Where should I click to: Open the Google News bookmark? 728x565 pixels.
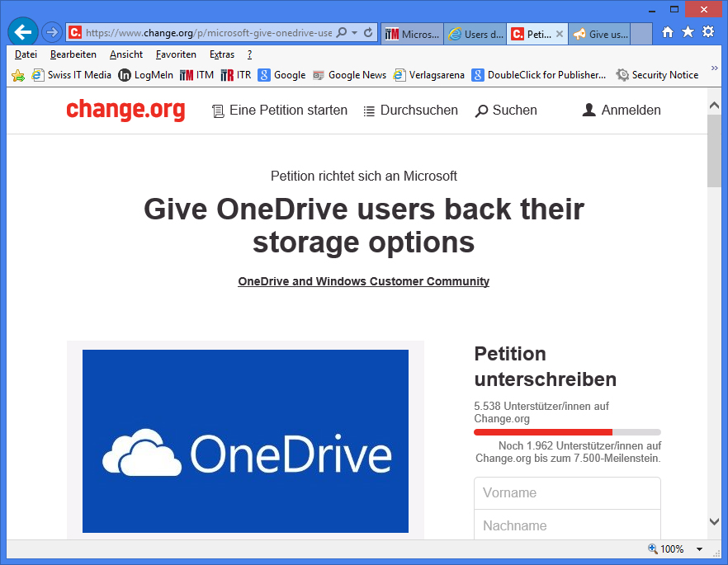[x=350, y=75]
